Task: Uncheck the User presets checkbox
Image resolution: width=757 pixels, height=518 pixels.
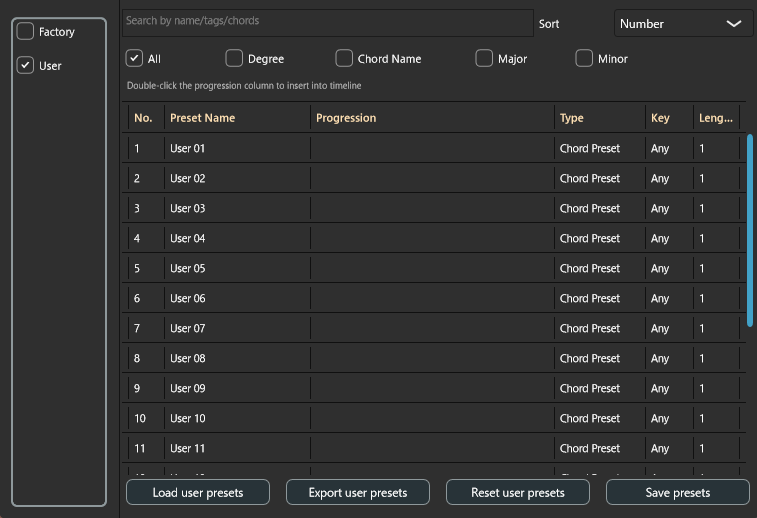Action: (x=26, y=66)
